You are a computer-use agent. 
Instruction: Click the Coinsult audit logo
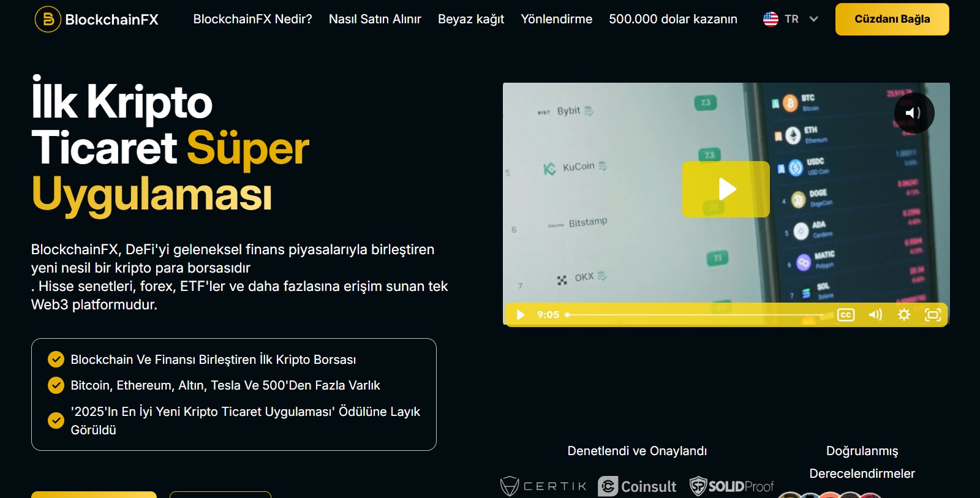[637, 486]
